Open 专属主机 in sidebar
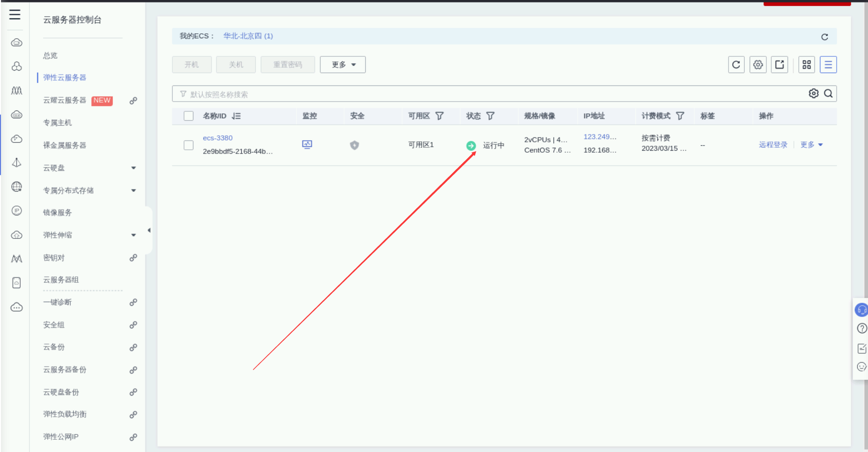This screenshot has width=868, height=452. pos(57,123)
